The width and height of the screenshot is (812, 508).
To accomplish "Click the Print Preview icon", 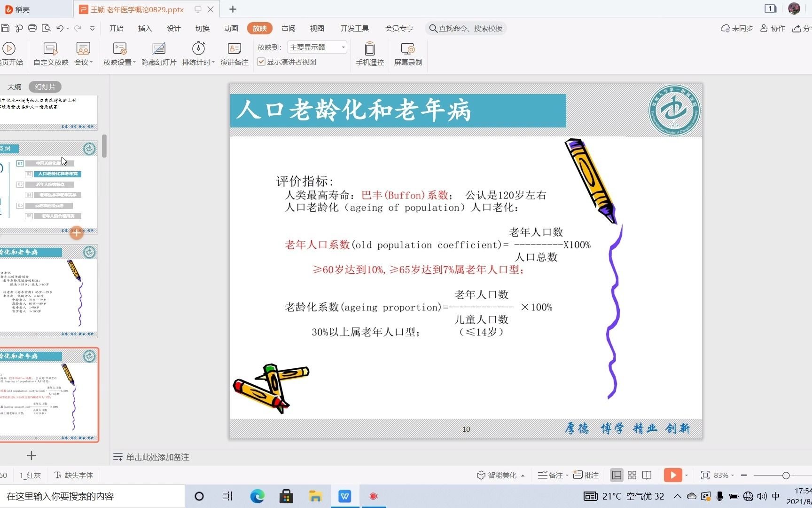I will pos(46,28).
